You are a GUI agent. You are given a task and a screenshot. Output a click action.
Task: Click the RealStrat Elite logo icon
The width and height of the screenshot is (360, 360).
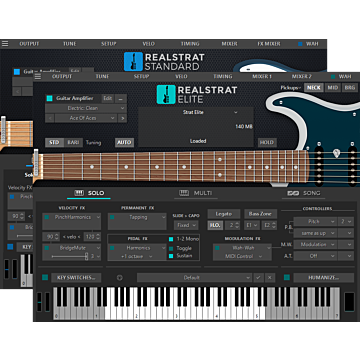pos(166,94)
